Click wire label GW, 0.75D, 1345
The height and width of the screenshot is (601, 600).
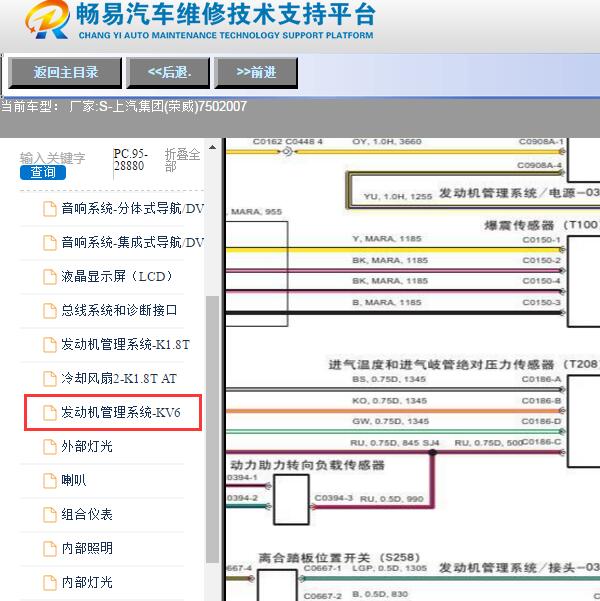390,422
